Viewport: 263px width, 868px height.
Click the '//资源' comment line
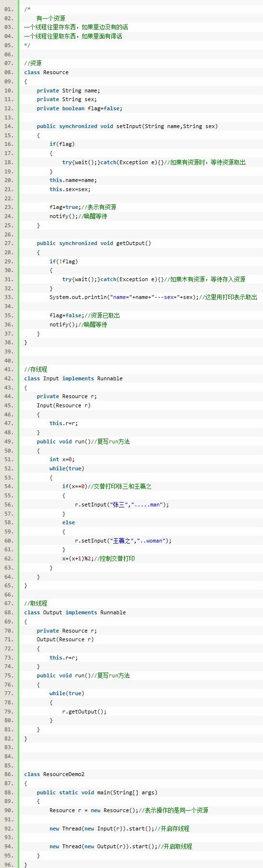(33, 63)
